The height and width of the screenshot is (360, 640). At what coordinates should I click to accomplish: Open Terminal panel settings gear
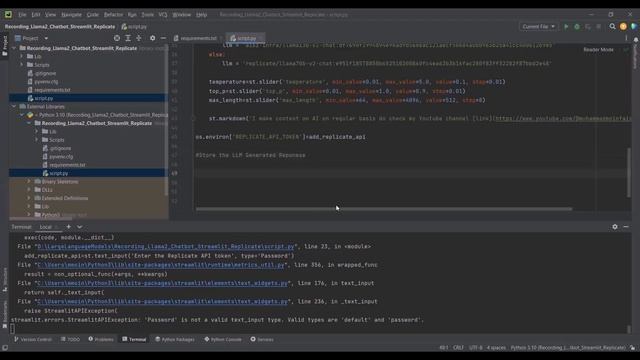pyautogui.click(x=615, y=227)
